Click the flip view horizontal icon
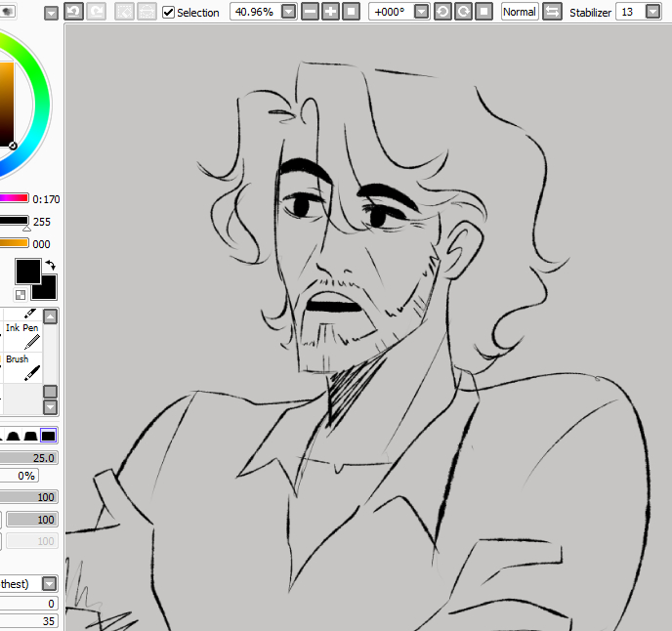 tap(552, 12)
